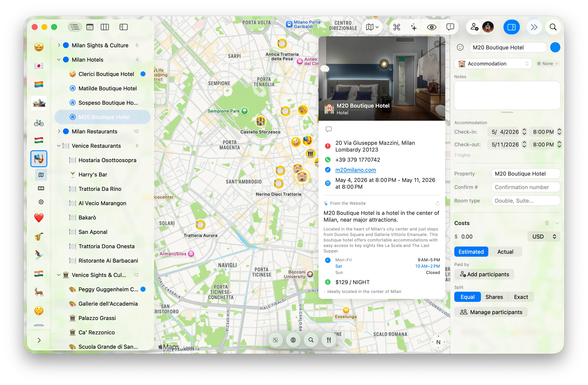Open the Accommodation category dropdown
The height and width of the screenshot is (385, 588).
(x=493, y=64)
